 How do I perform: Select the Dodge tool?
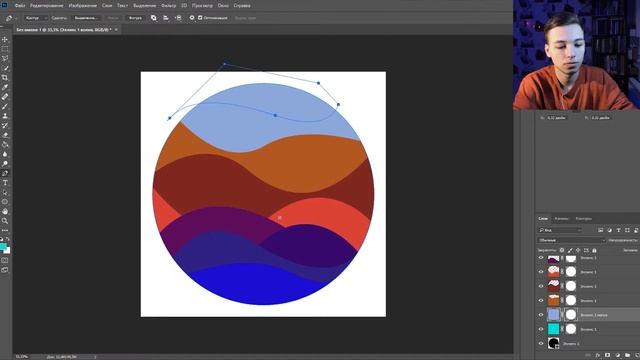click(x=5, y=164)
